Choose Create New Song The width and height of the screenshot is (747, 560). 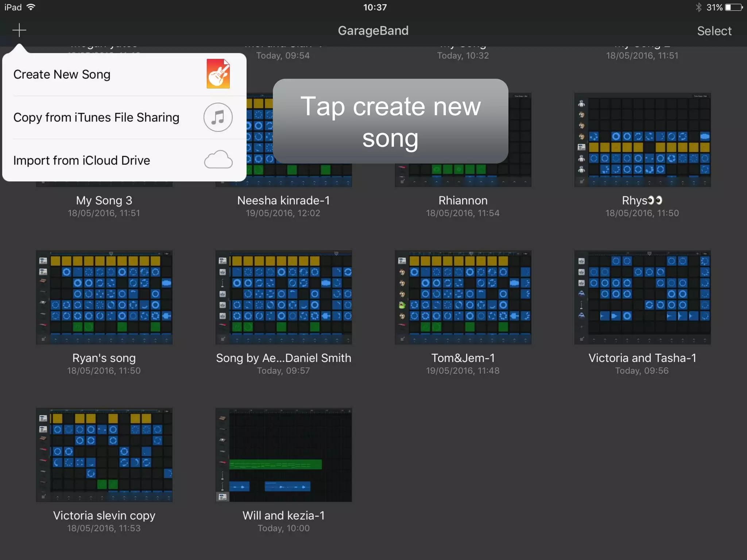tap(124, 74)
